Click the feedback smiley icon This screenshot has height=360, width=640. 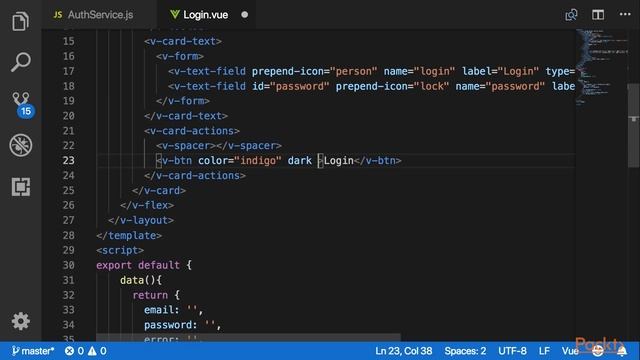tap(598, 351)
